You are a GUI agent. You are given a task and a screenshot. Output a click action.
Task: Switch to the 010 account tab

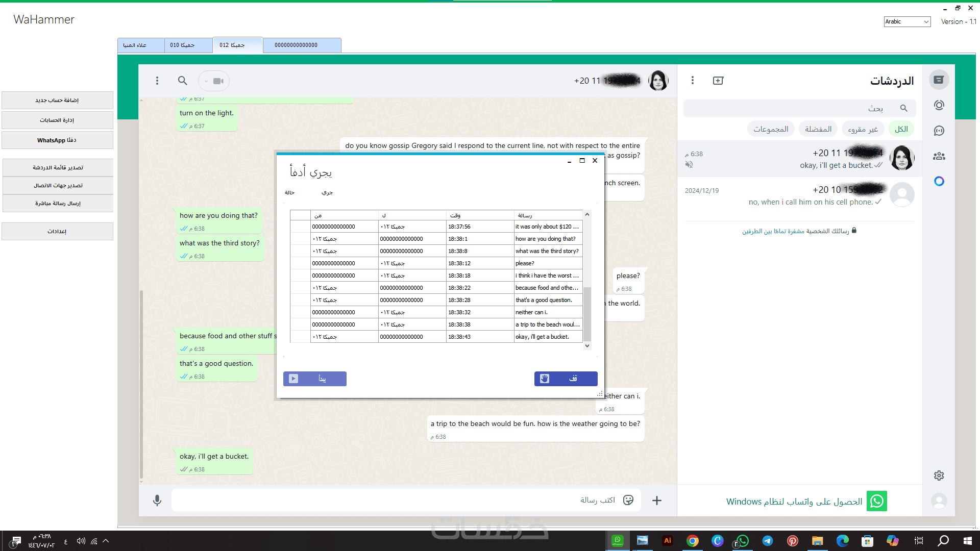188,45
